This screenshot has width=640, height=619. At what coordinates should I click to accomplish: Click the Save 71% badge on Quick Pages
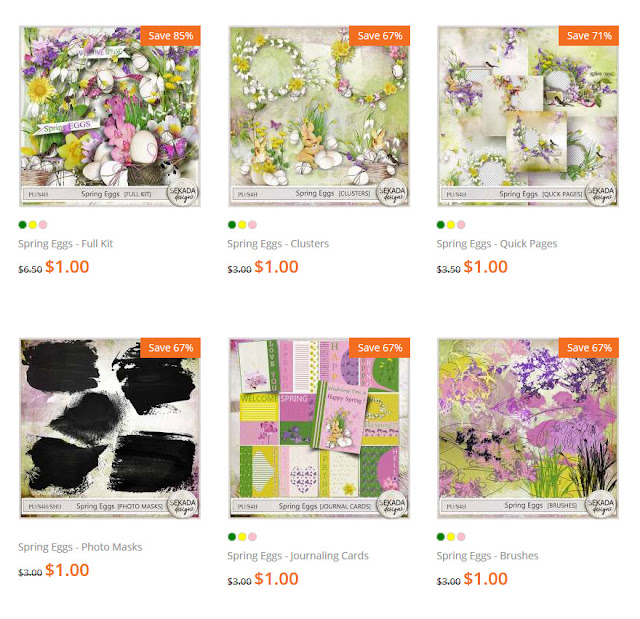pos(589,36)
